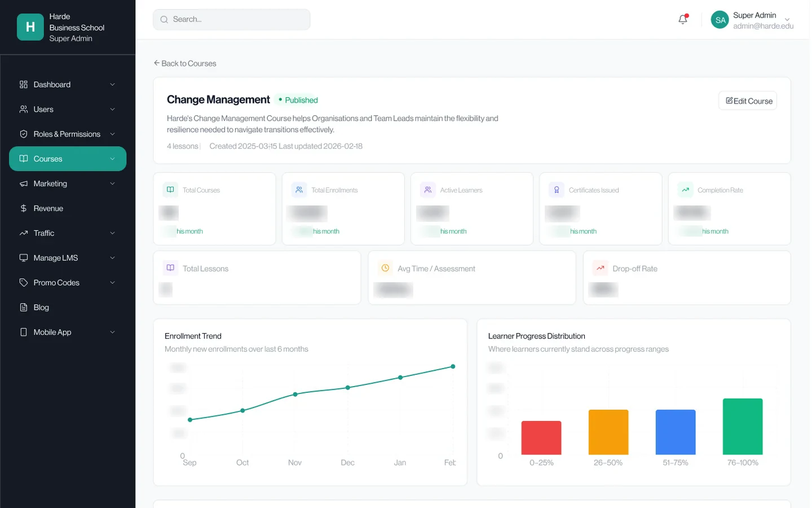Click the Traffic trend icon
Screen dimensions: 812x508
pos(24,233)
